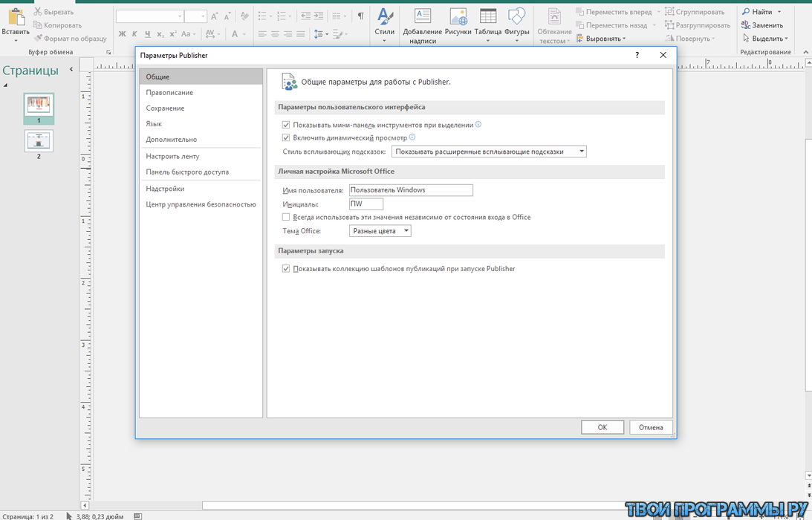Image resolution: width=812 pixels, height=520 pixels.
Task: Select page 1 thumbnail
Action: (39, 105)
